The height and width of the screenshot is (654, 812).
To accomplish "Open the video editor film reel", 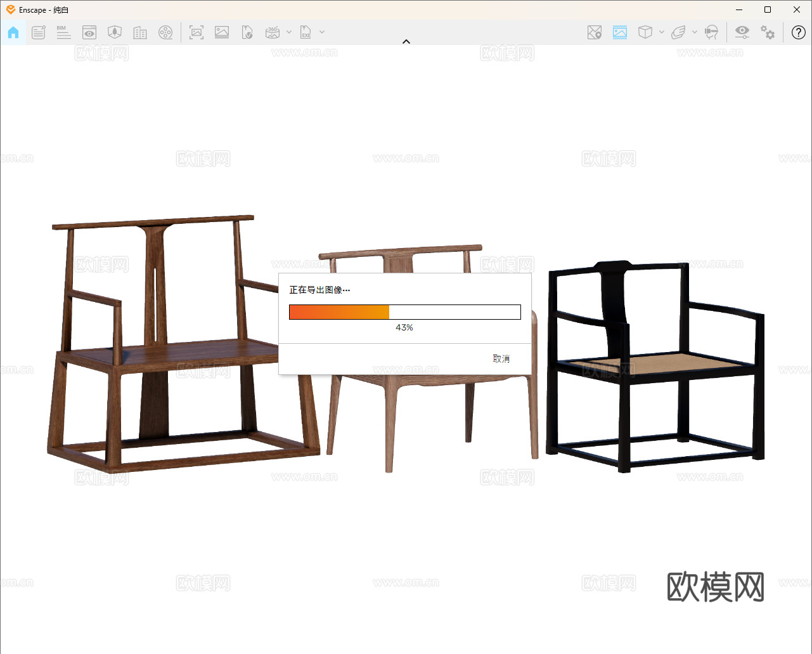I will coord(165,32).
